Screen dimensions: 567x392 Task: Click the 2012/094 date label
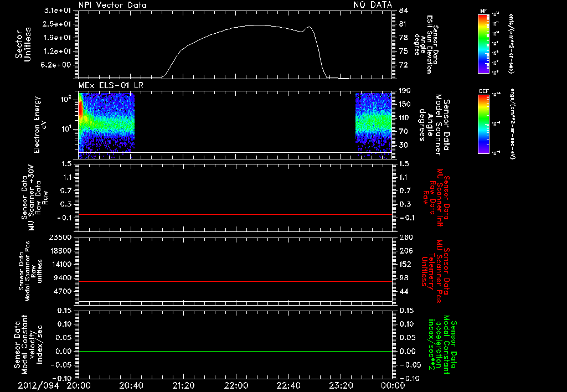(38, 385)
